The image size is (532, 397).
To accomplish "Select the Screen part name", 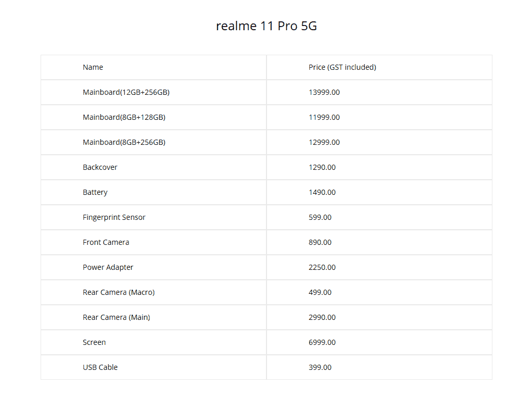I will [x=94, y=342].
